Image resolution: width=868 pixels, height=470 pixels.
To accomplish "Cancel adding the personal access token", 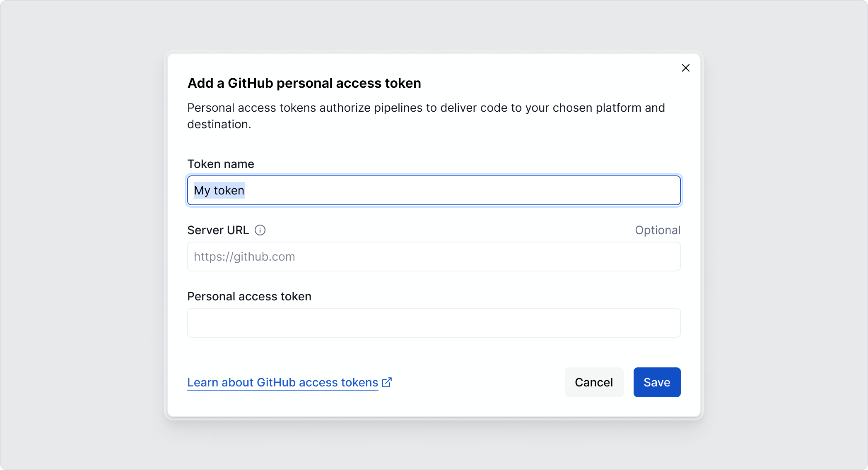I will 594,382.
